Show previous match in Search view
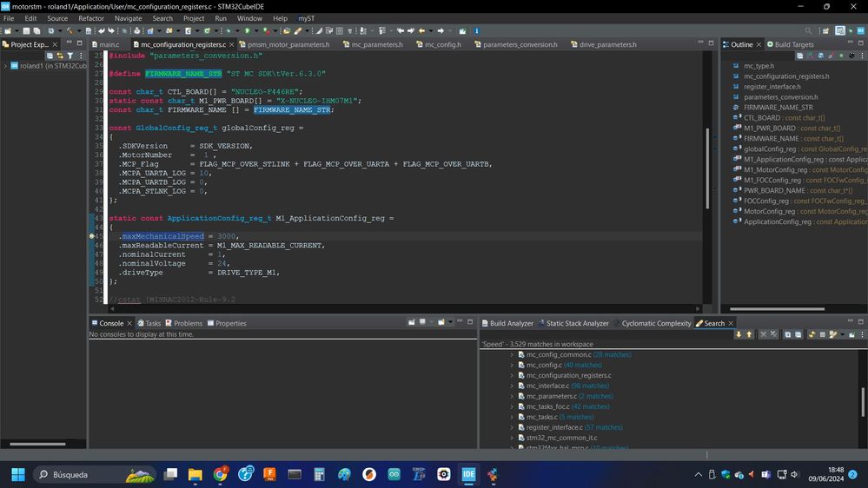Screen dimensions: 868x488 pos(749,334)
